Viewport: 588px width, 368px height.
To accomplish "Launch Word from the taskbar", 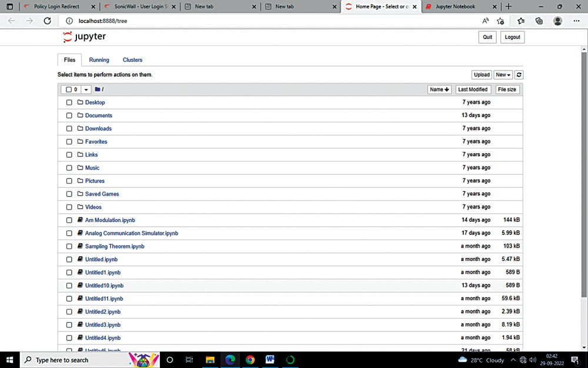I will pyautogui.click(x=270, y=360).
